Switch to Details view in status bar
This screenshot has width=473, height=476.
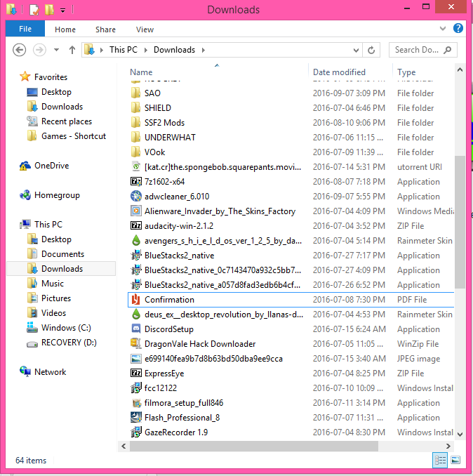coord(439,461)
